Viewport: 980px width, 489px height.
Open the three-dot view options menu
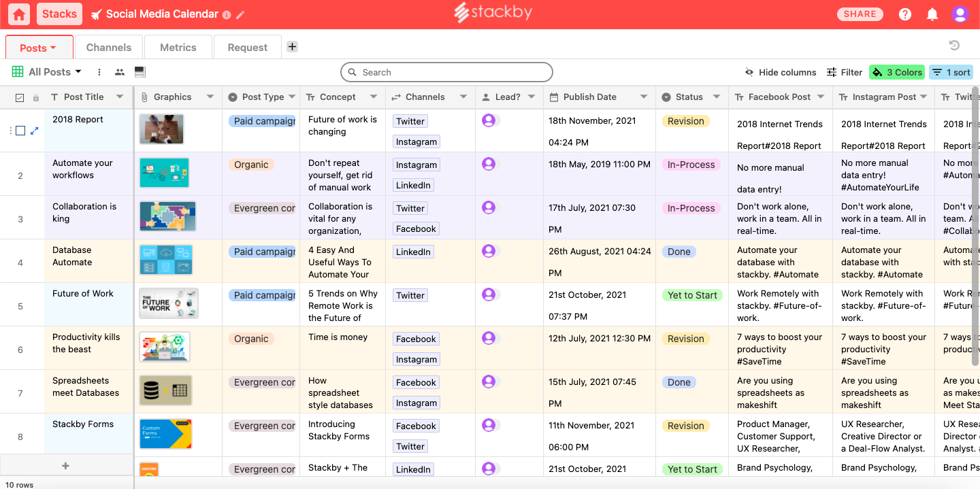tap(99, 72)
